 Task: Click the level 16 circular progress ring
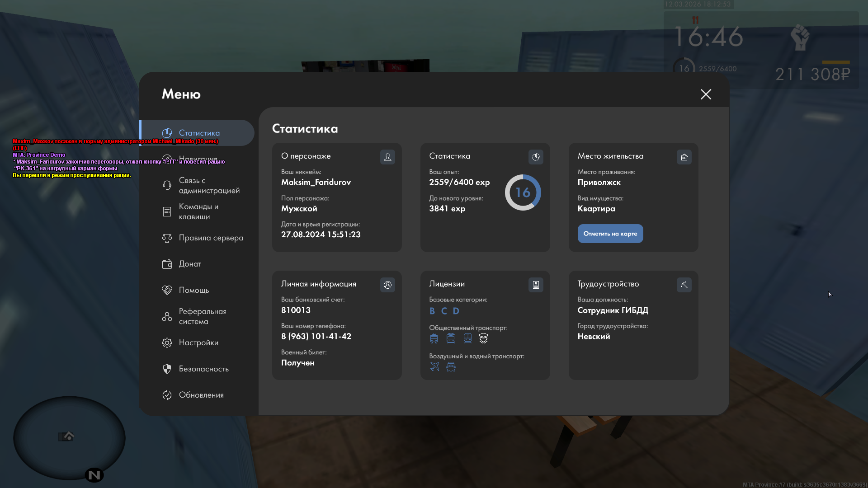(523, 192)
